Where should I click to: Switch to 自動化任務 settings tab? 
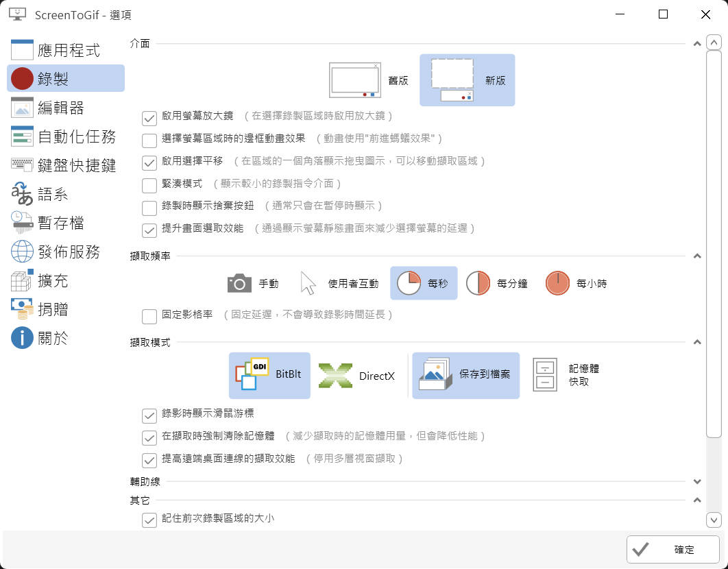66,136
